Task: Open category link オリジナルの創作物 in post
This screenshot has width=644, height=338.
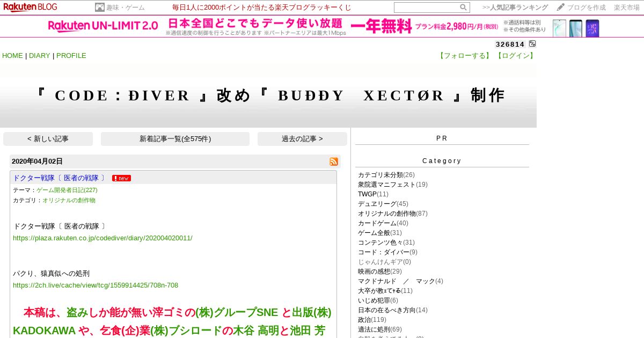Action: click(69, 200)
